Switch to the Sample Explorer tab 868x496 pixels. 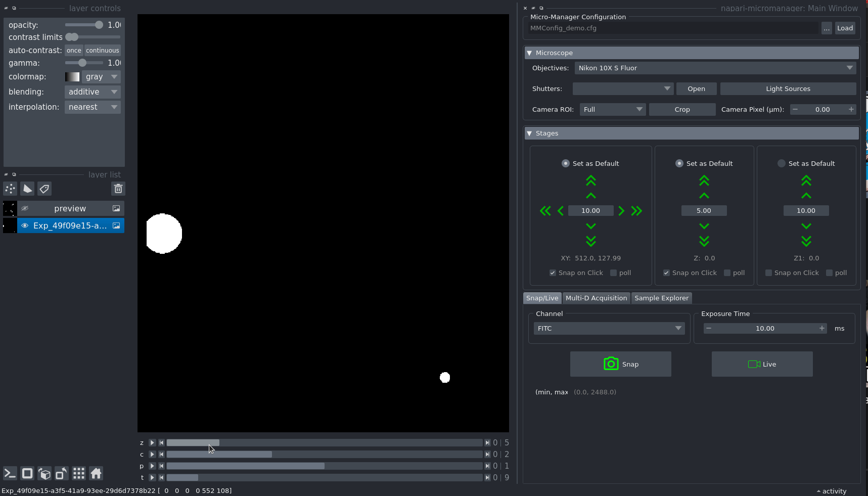pos(661,298)
